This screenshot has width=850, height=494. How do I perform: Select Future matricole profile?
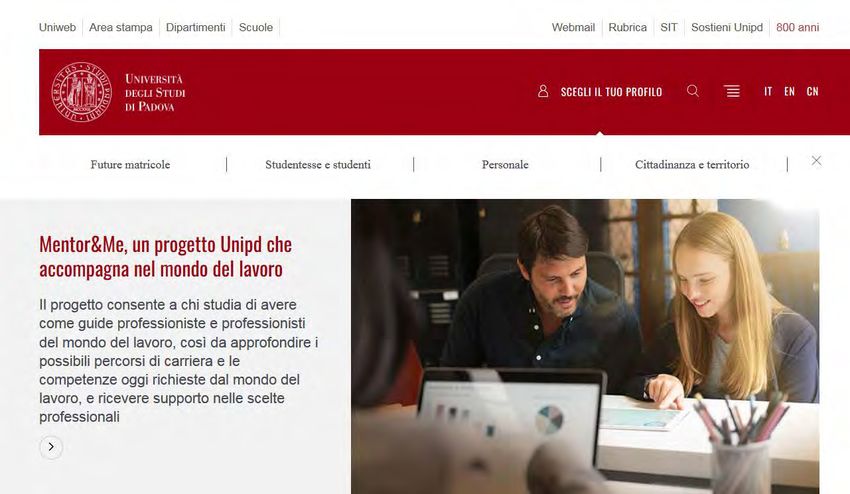130,164
